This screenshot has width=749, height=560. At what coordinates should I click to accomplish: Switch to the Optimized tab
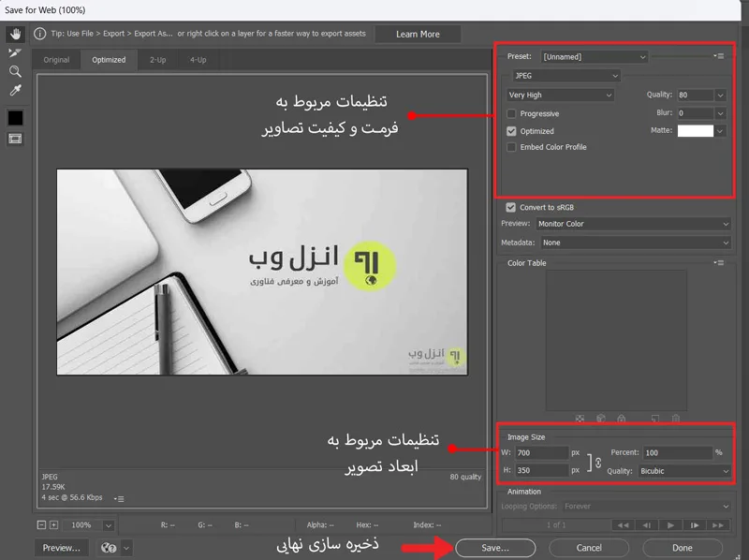click(109, 60)
